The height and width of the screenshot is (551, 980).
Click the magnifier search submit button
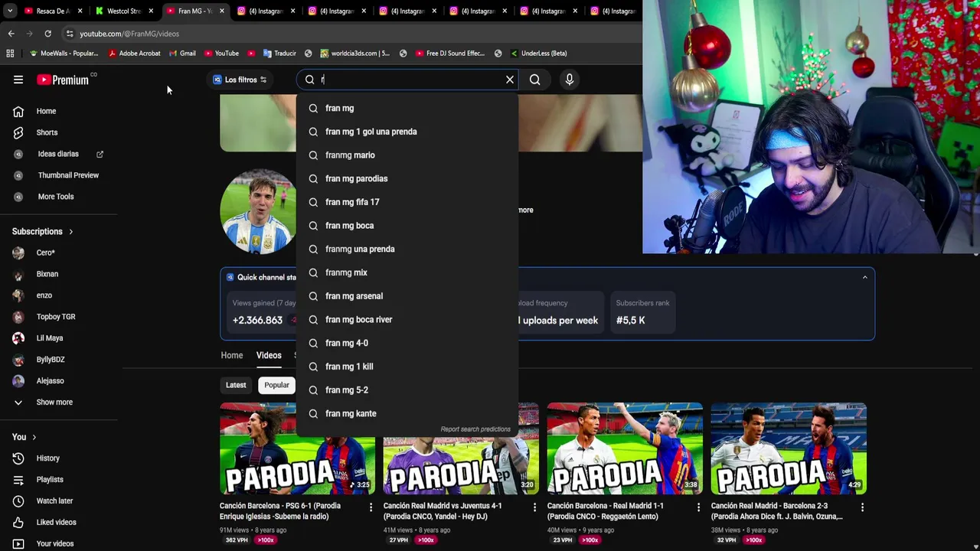click(535, 80)
